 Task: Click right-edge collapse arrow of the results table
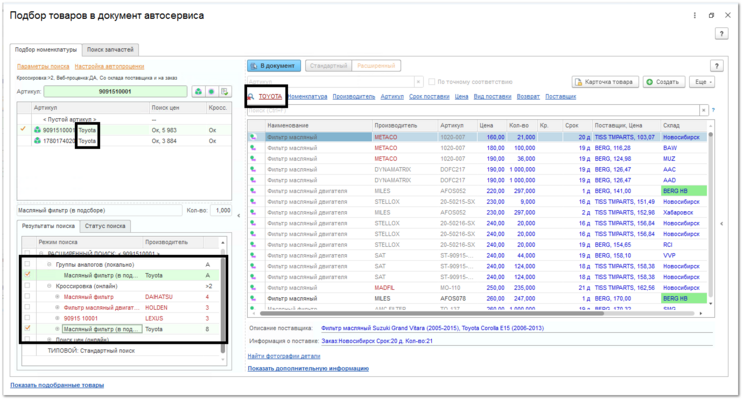click(722, 223)
